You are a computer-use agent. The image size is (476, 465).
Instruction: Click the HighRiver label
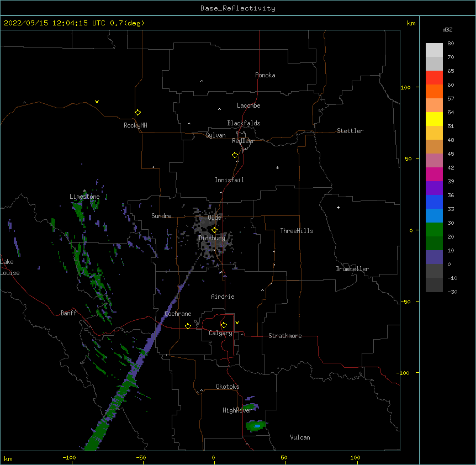(237, 410)
